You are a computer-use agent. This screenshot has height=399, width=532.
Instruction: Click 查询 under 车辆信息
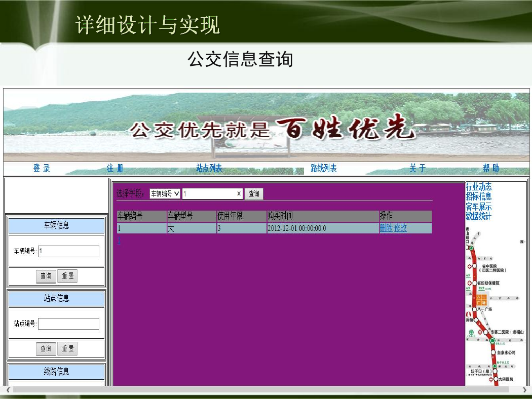click(x=46, y=276)
